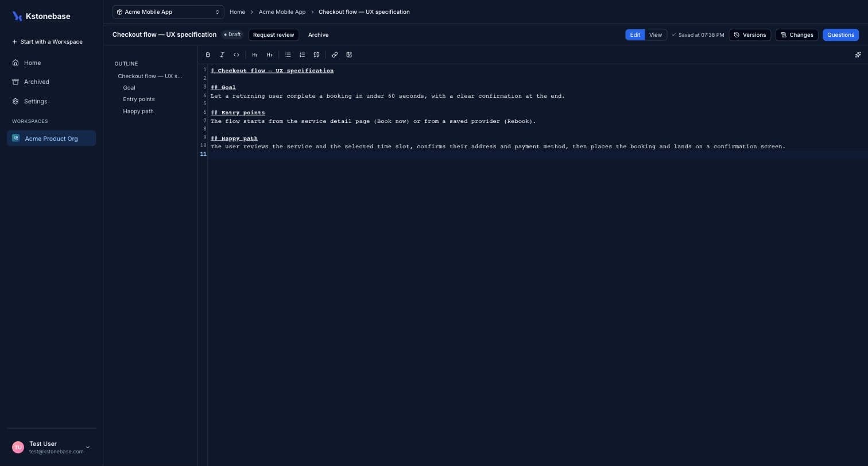Place cursor on empty editor line 11
This screenshot has height=466, width=868.
click(537, 155)
